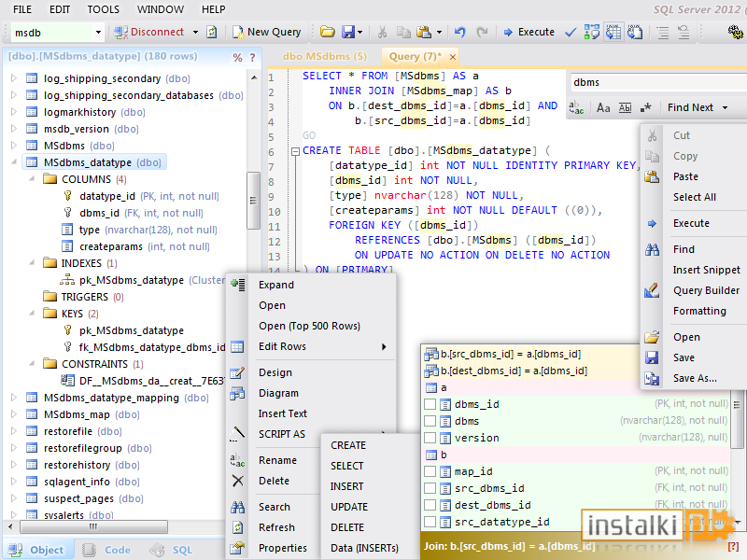Choose CREATE in the SCRIPT AS submenu
The image size is (747, 560).
point(348,445)
